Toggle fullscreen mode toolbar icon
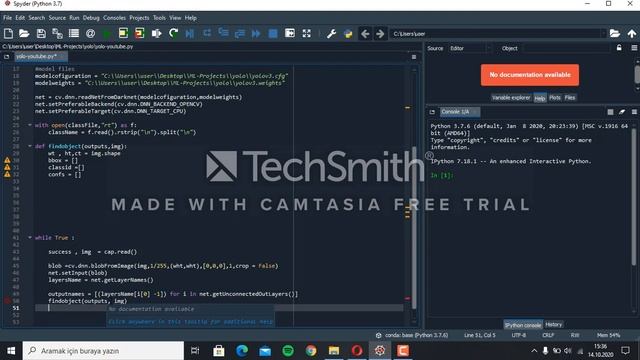This screenshot has height=360, width=640. (x=307, y=33)
